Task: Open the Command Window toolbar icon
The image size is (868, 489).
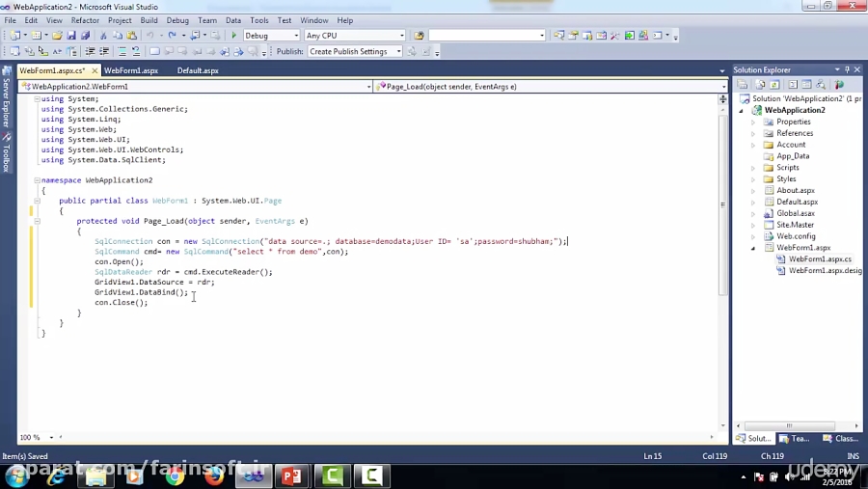Action: pos(657,36)
